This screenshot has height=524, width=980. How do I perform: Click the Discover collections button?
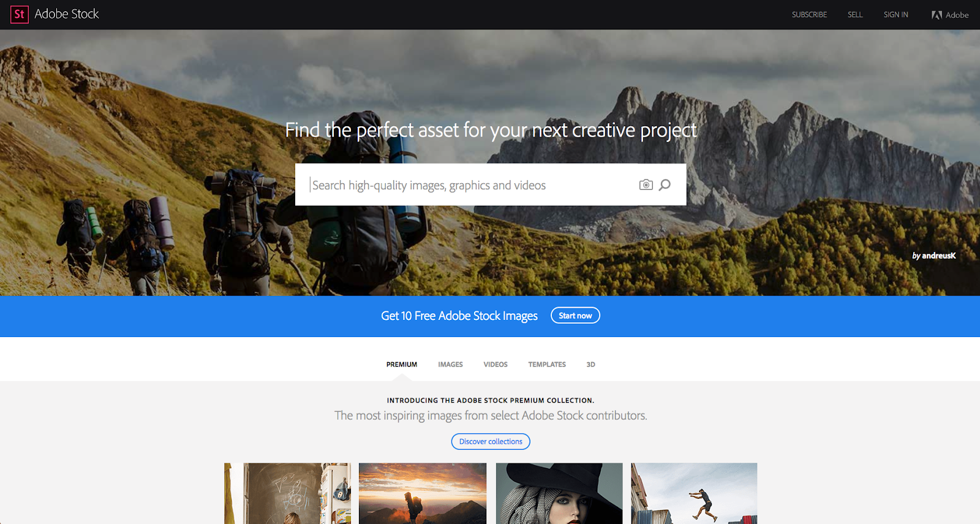pyautogui.click(x=491, y=441)
